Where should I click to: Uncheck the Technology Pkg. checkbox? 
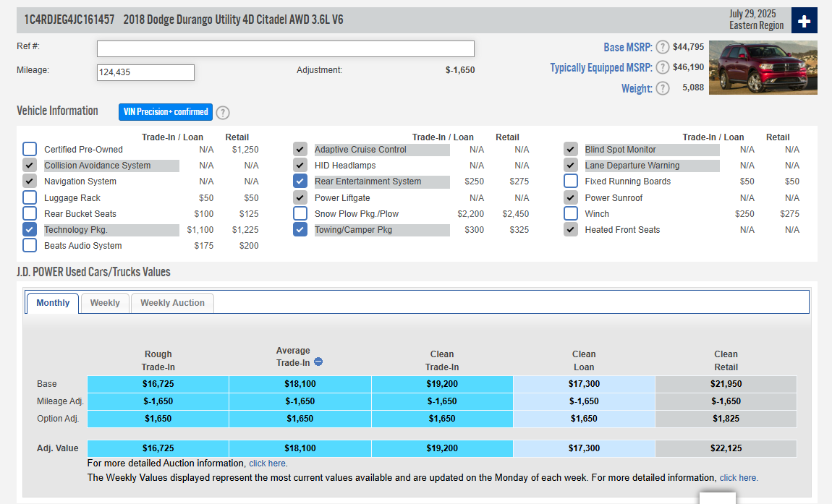[30, 229]
